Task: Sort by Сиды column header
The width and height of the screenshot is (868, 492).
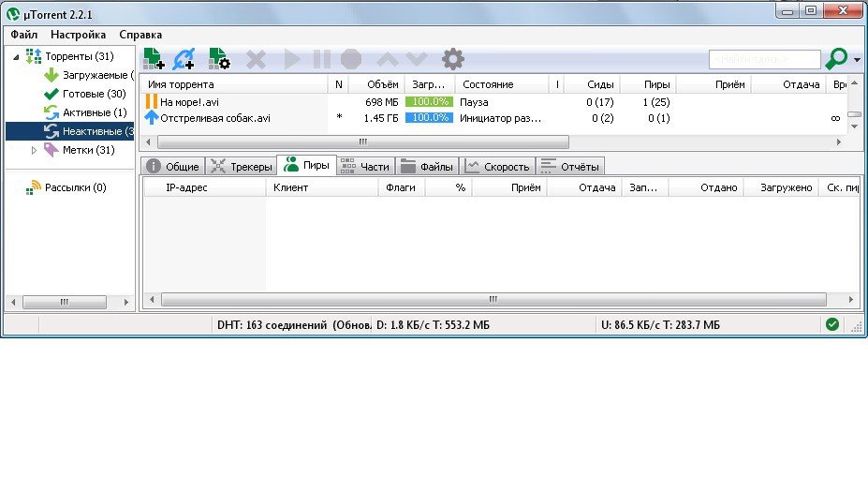Action: 593,84
